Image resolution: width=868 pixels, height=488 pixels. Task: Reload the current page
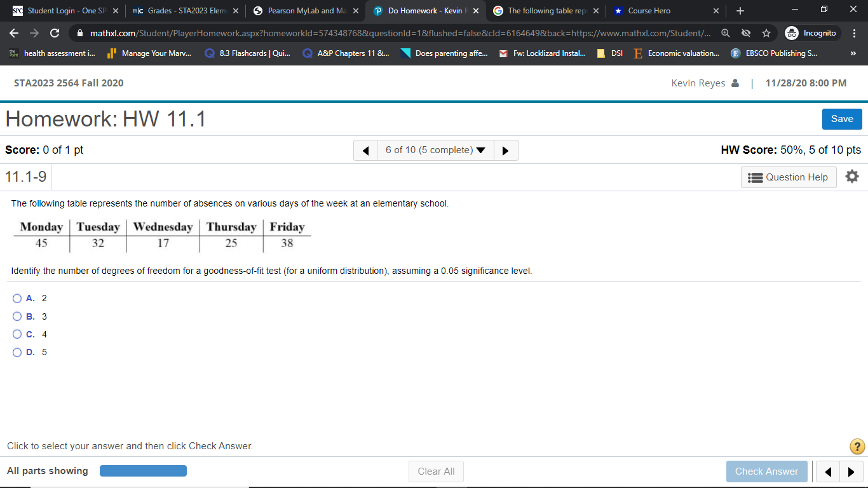pyautogui.click(x=55, y=33)
